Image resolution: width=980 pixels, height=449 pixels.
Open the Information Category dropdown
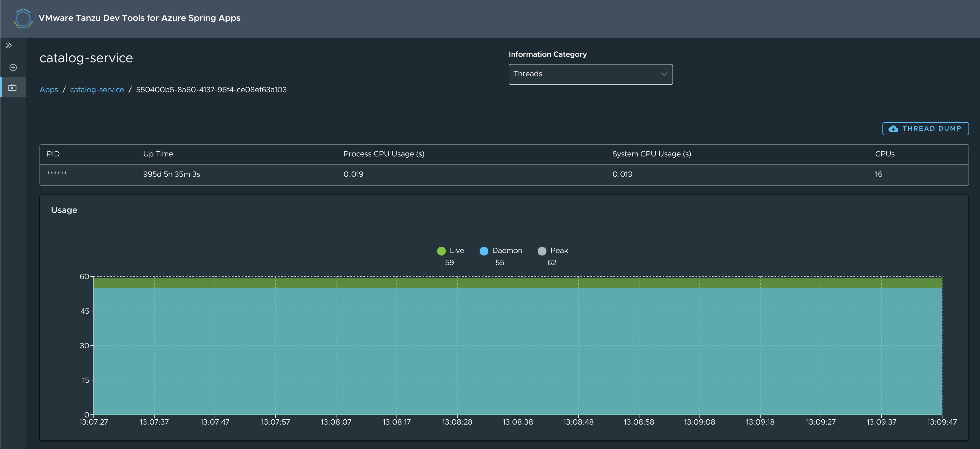point(590,74)
